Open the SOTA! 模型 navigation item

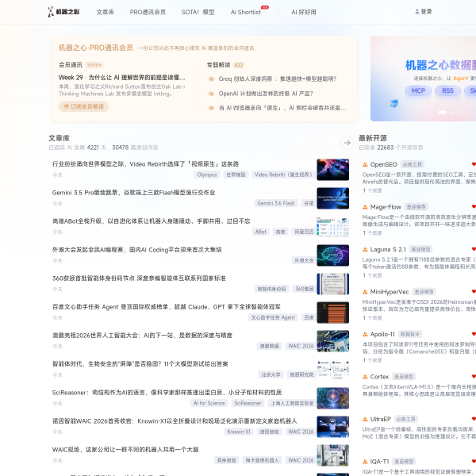[x=198, y=12]
